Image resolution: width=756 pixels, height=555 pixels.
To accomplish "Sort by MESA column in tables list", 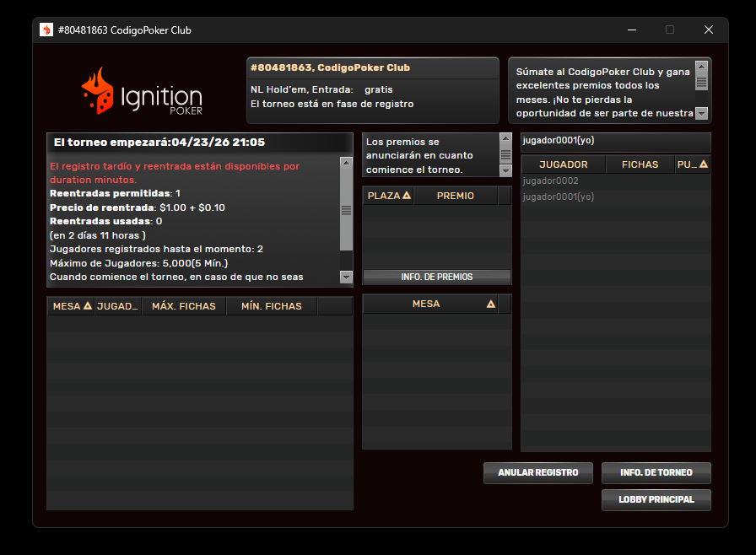I will pos(72,306).
